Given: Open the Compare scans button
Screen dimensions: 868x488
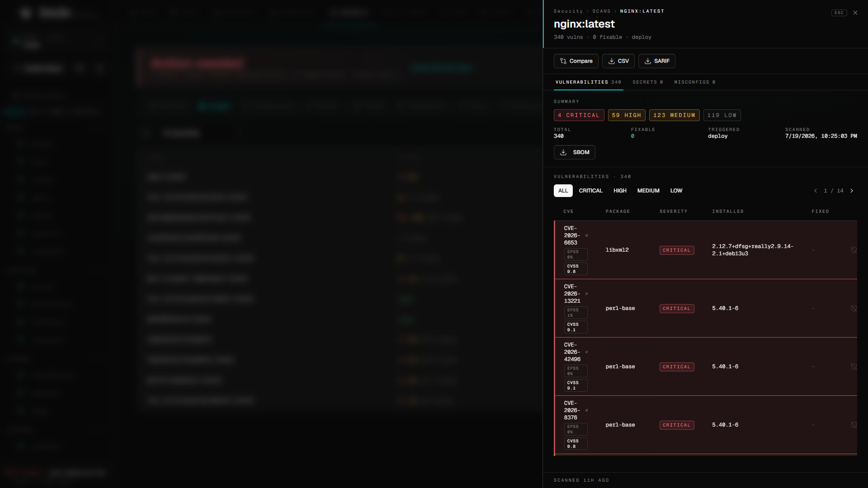Looking at the screenshot, I should [576, 61].
